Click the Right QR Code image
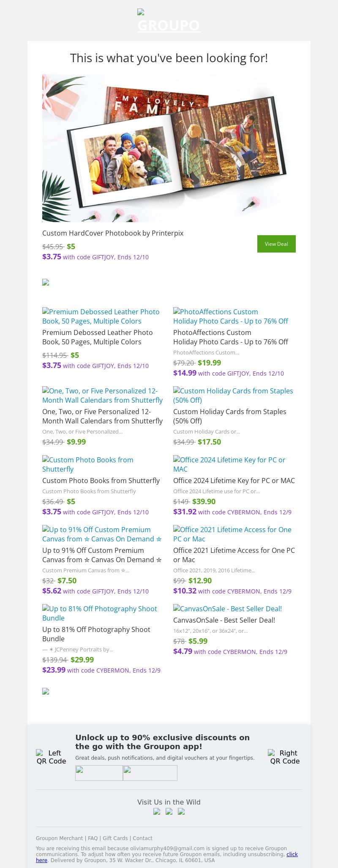The image size is (338, 868). 285,757
